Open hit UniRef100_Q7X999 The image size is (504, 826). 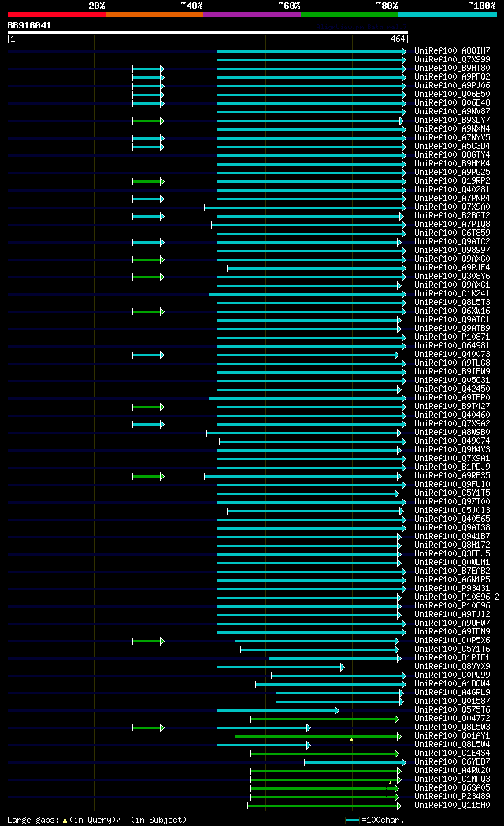tap(452, 60)
